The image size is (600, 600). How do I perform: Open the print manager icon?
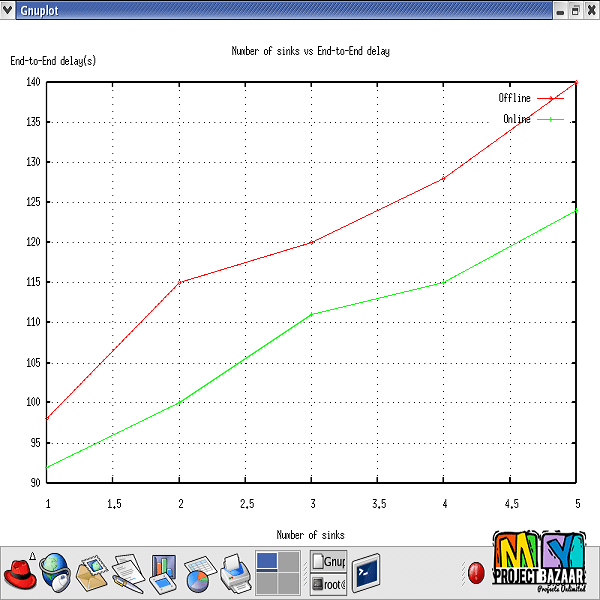[234, 573]
